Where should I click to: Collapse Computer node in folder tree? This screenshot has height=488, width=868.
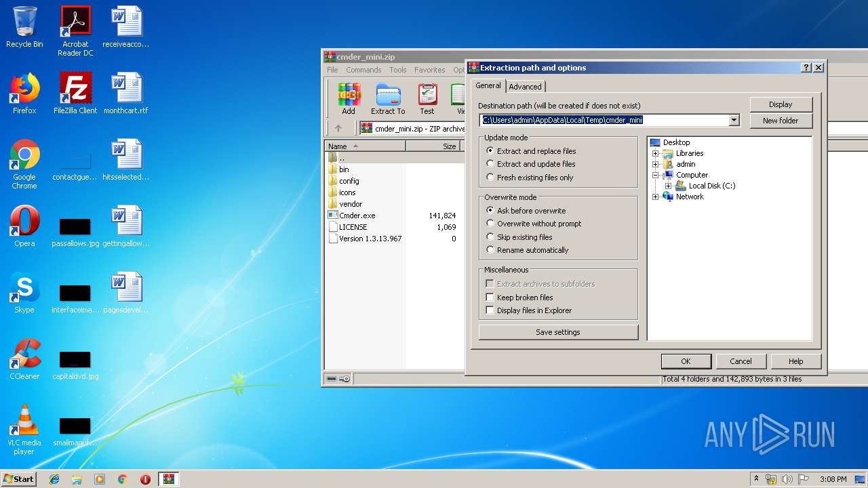pyautogui.click(x=656, y=175)
